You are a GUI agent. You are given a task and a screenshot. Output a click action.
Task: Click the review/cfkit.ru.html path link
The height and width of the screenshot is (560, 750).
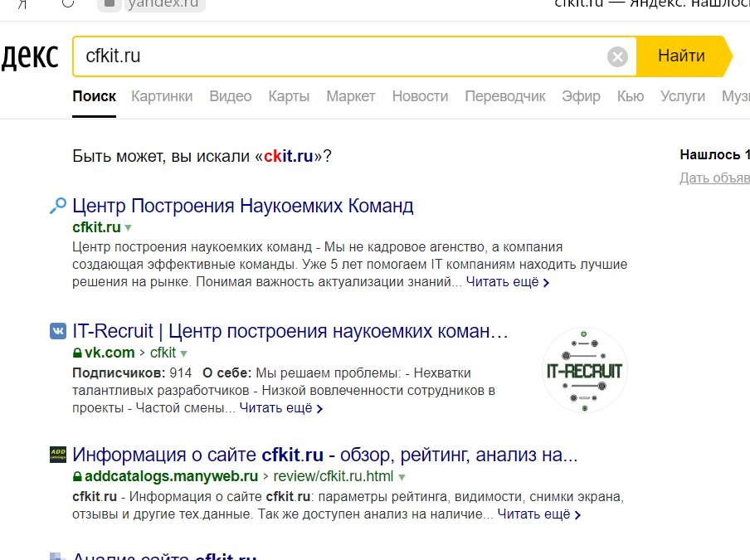coord(334,476)
